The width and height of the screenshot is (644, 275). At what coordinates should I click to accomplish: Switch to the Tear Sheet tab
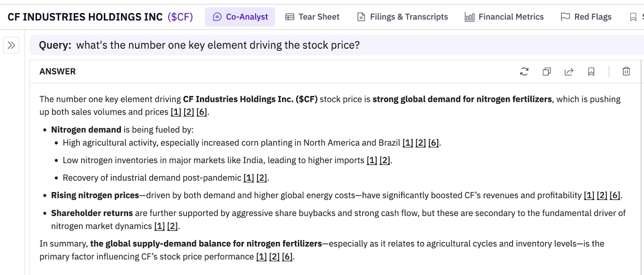tap(313, 17)
